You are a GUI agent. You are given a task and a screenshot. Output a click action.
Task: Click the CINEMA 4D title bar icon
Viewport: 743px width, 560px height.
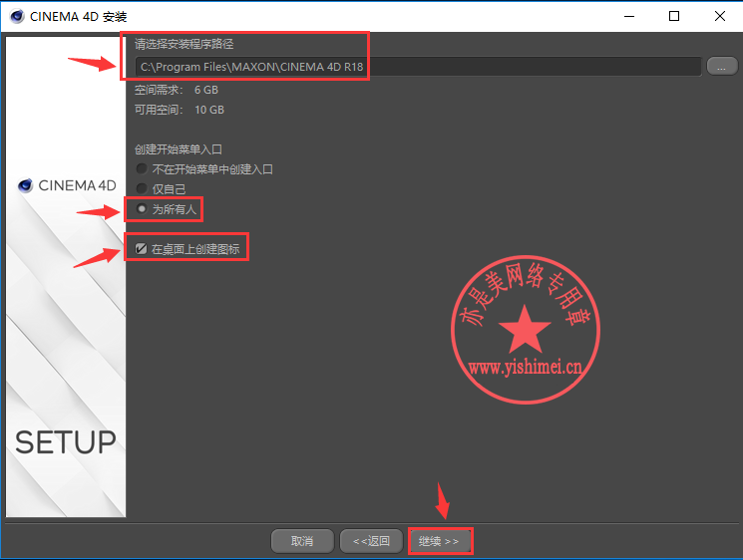pyautogui.click(x=17, y=16)
